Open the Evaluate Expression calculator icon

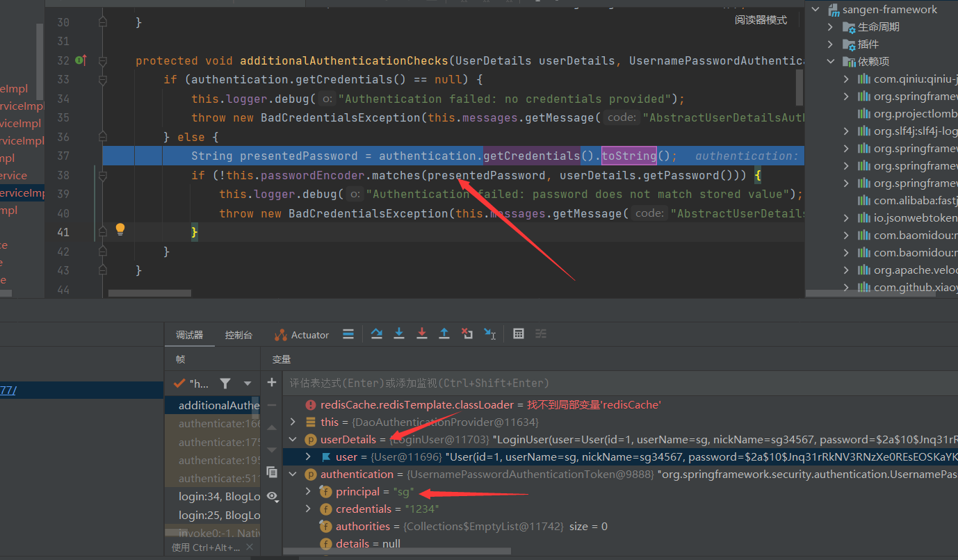tap(518, 334)
